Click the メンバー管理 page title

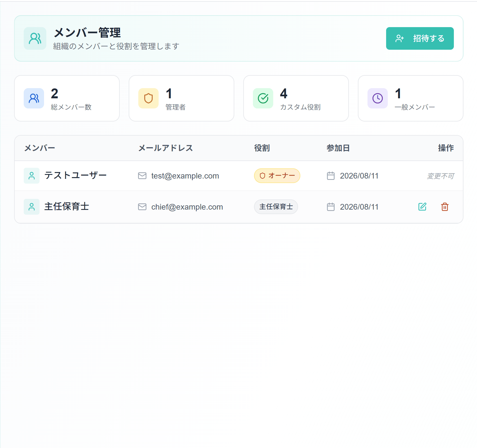(x=87, y=33)
